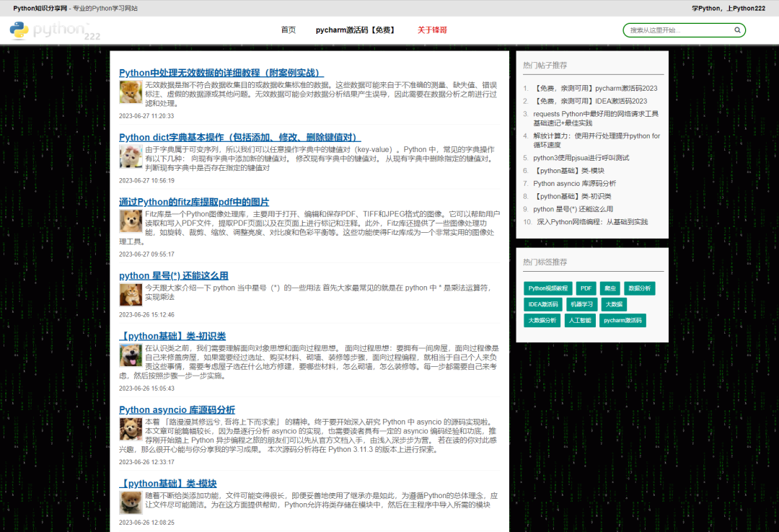Click the IDEA激活码 tag
The height and width of the screenshot is (532, 779).
tap(542, 303)
